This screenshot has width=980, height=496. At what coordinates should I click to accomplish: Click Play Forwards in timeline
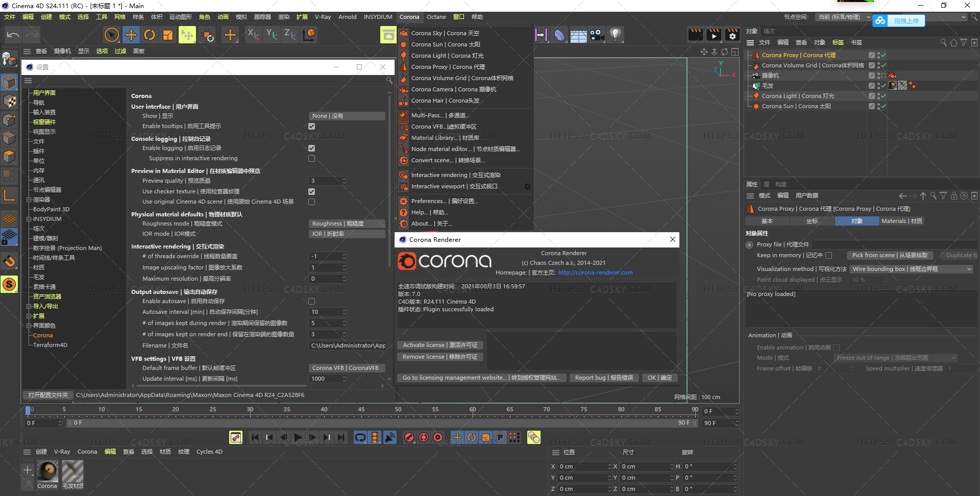click(x=298, y=437)
